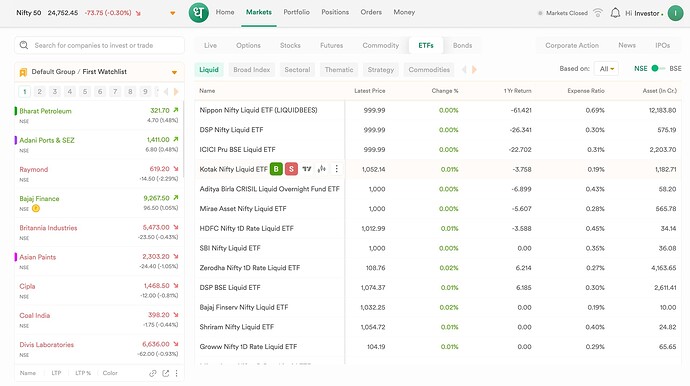Open the Portfolio tab

click(x=297, y=12)
